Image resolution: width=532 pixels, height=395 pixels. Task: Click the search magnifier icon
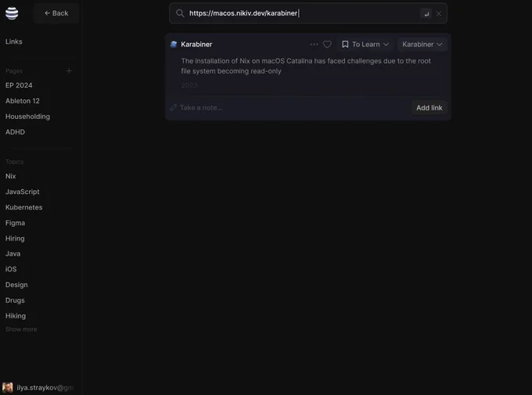pyautogui.click(x=180, y=13)
